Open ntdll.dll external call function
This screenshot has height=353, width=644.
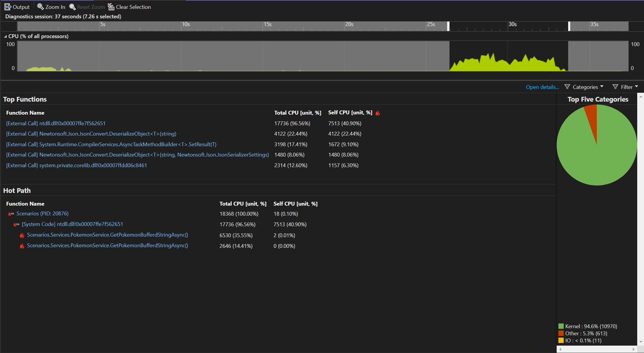click(x=56, y=123)
